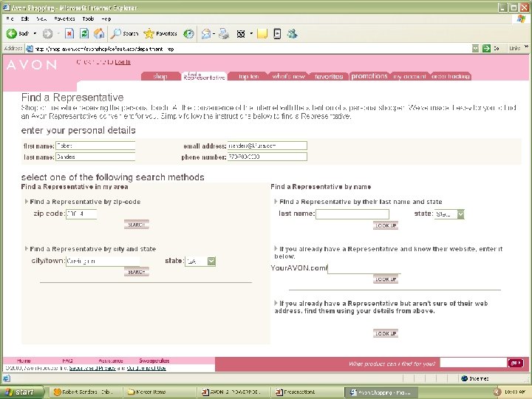Open the state dropdown for last name search
This screenshot has width=532, height=399.
pos(460,214)
